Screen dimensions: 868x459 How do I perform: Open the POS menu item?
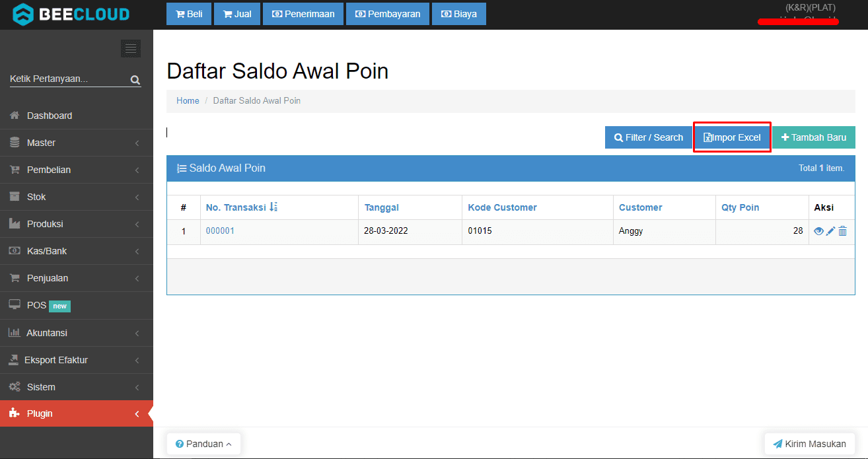pos(37,306)
